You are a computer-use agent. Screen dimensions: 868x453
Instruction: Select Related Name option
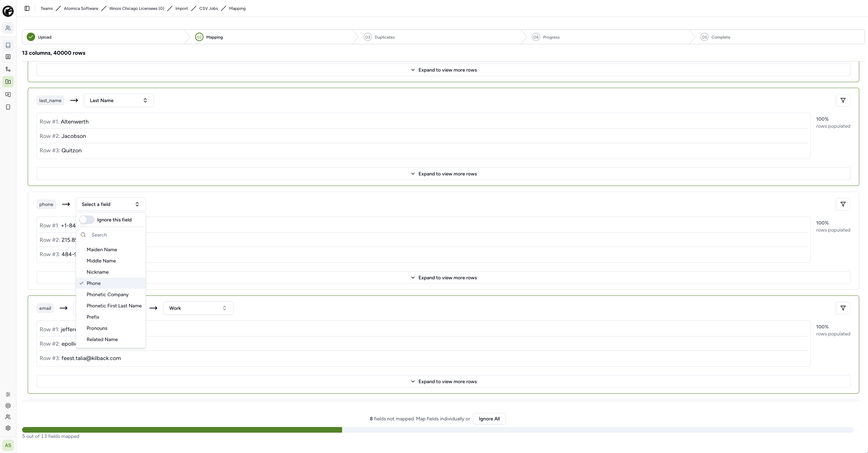coord(111,339)
